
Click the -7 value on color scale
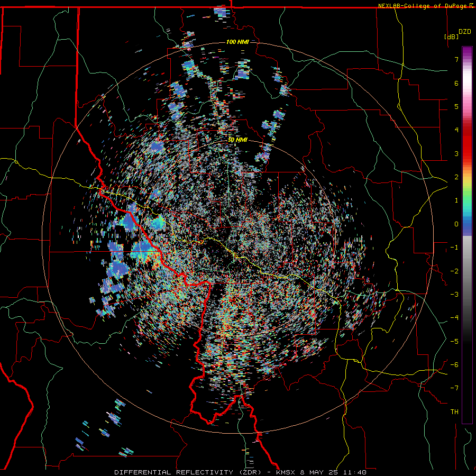point(454,388)
